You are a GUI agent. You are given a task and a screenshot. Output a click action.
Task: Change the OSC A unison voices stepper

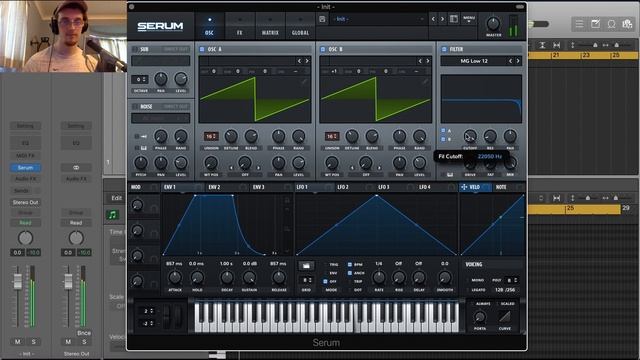(x=211, y=136)
